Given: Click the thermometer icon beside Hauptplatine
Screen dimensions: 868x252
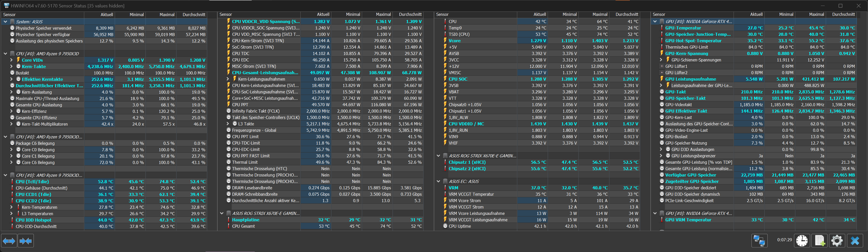Looking at the screenshot, I should (x=228, y=220).
